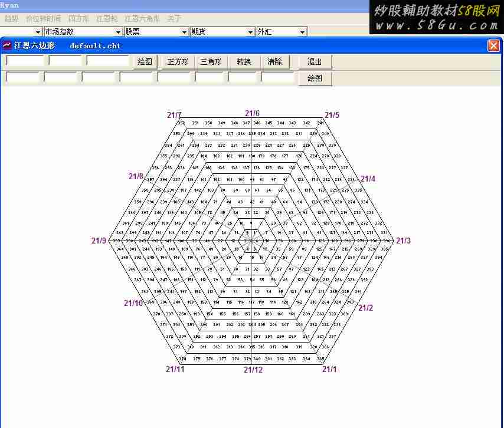Open the 四方形 menu
Image resolution: width=504 pixels, height=428 pixels.
click(x=78, y=19)
